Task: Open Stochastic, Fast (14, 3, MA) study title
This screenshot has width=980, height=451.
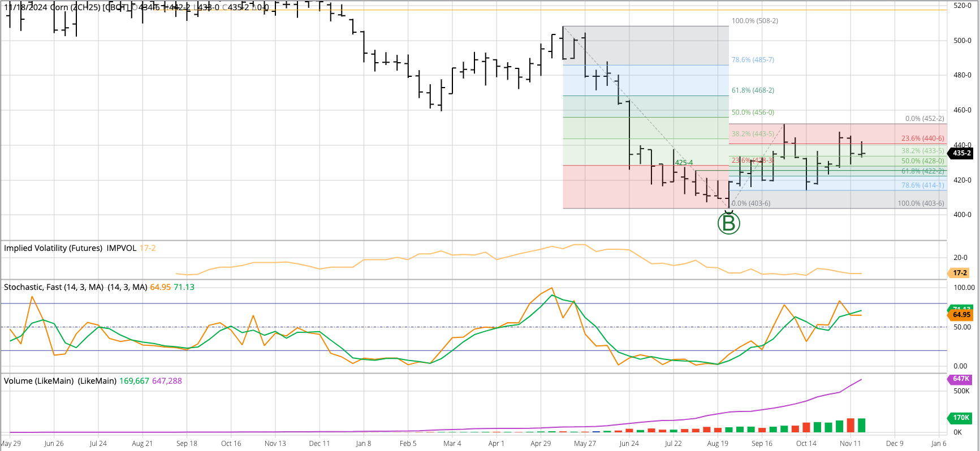Action: point(54,287)
